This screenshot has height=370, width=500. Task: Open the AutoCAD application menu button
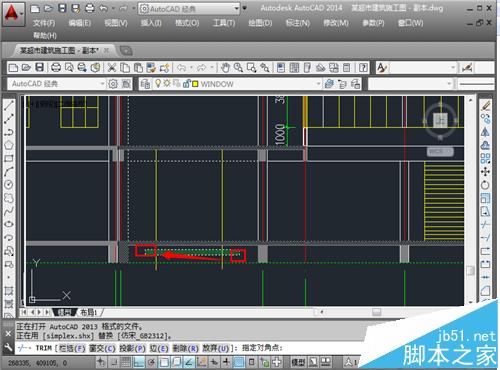click(x=13, y=14)
